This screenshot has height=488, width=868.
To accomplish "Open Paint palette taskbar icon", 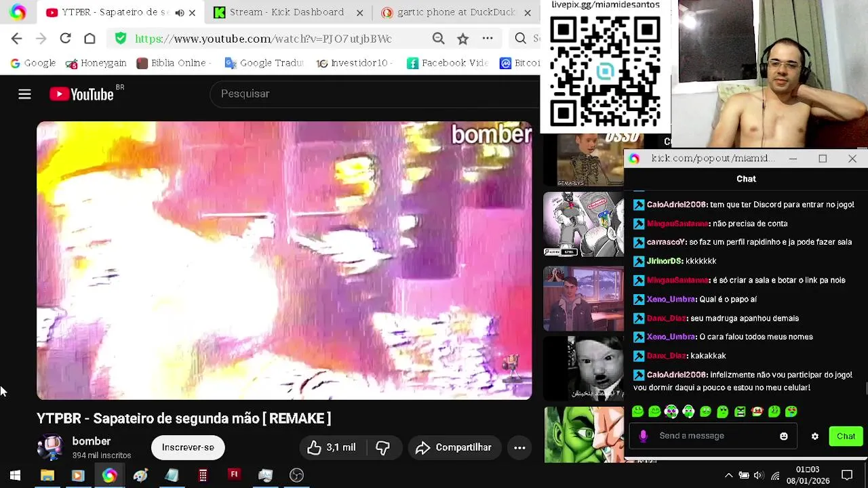I will (x=140, y=475).
